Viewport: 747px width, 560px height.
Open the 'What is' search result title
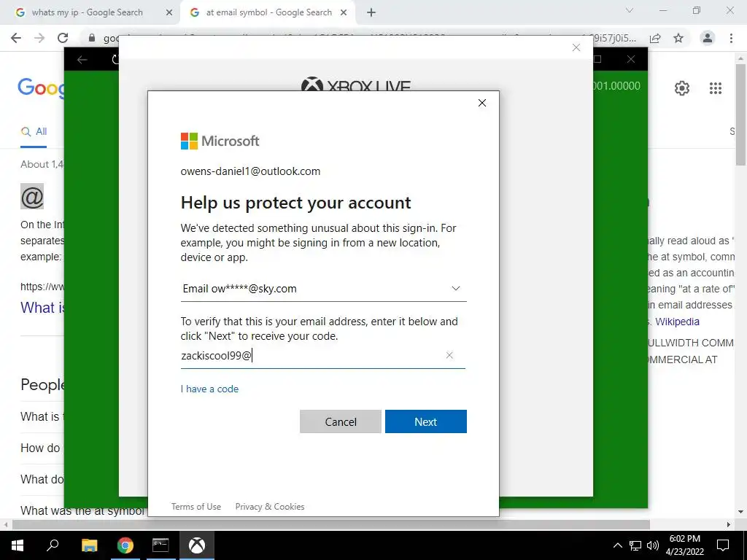[x=42, y=308]
